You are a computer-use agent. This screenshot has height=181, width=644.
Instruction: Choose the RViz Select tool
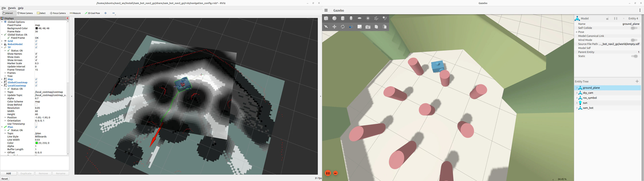(x=41, y=13)
